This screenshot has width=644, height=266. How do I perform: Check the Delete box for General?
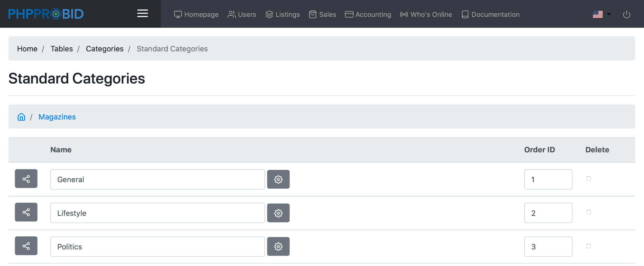click(588, 179)
